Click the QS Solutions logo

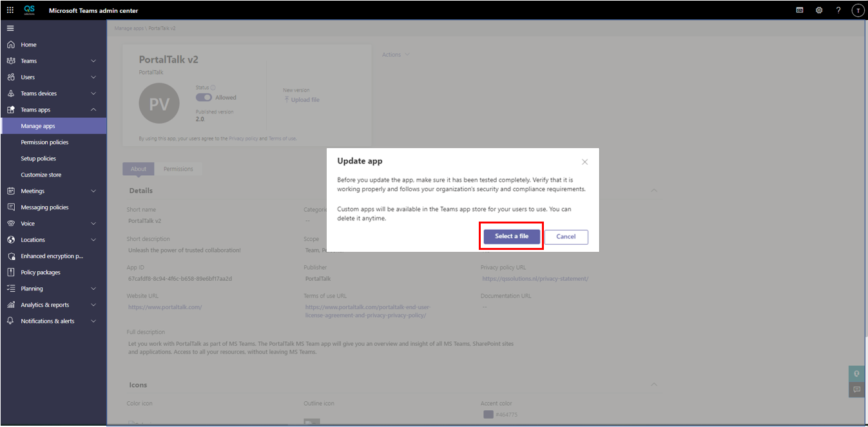click(x=30, y=10)
